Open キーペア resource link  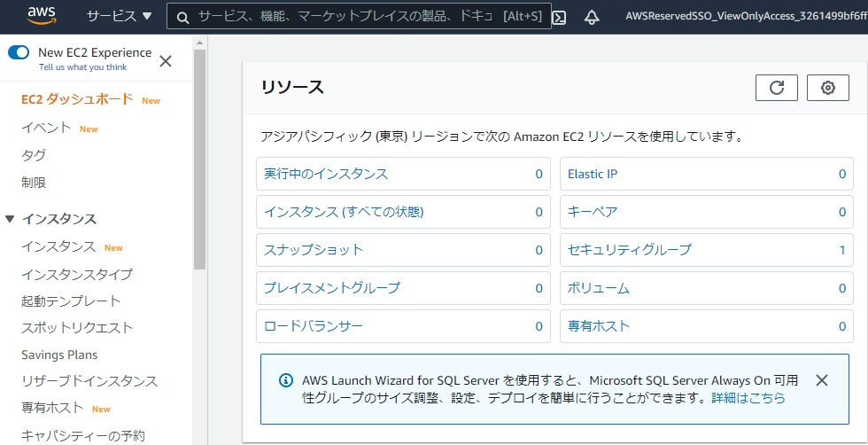point(593,212)
